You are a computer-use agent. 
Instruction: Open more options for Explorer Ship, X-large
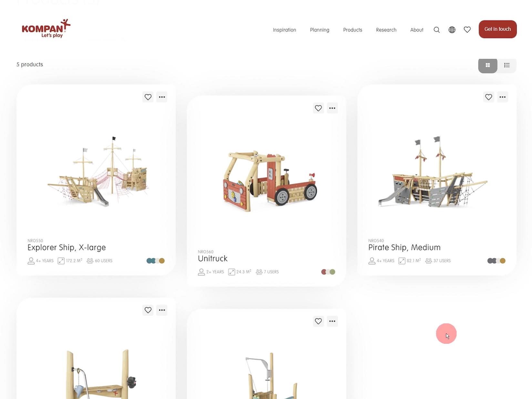162,97
